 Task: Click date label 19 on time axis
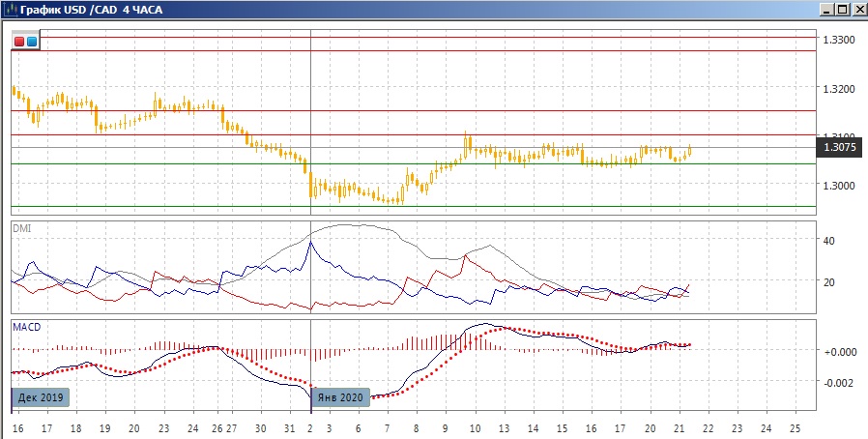pyautogui.click(x=104, y=428)
